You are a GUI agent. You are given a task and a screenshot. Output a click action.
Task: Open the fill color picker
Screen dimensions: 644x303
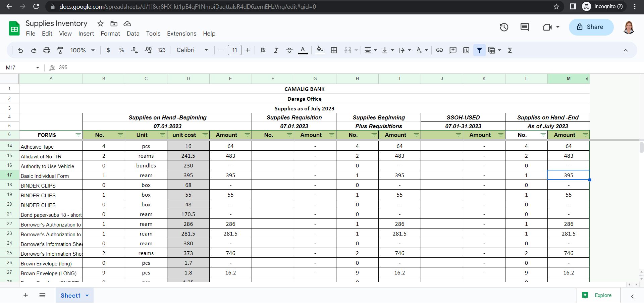[320, 50]
